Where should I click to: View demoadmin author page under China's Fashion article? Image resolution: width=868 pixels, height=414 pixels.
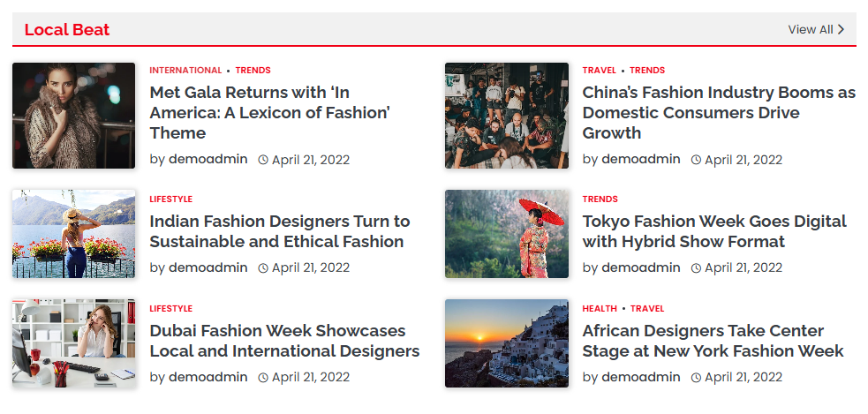coord(640,160)
